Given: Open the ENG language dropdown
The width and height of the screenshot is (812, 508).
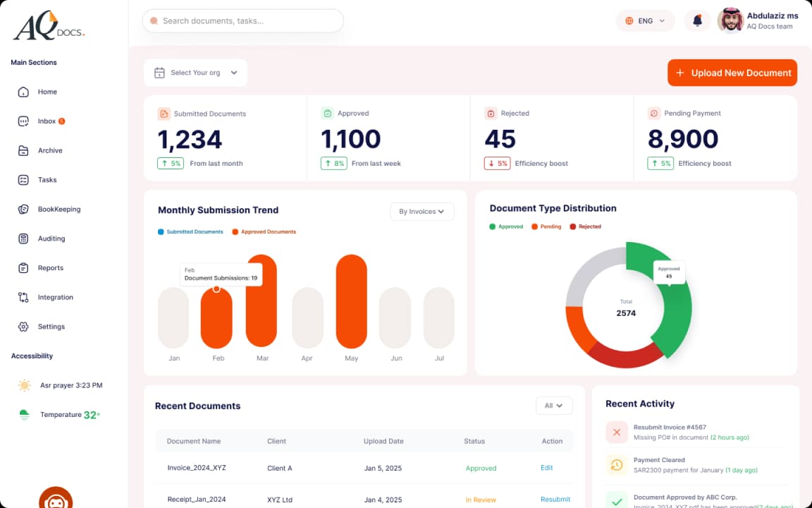Looking at the screenshot, I should tap(645, 20).
